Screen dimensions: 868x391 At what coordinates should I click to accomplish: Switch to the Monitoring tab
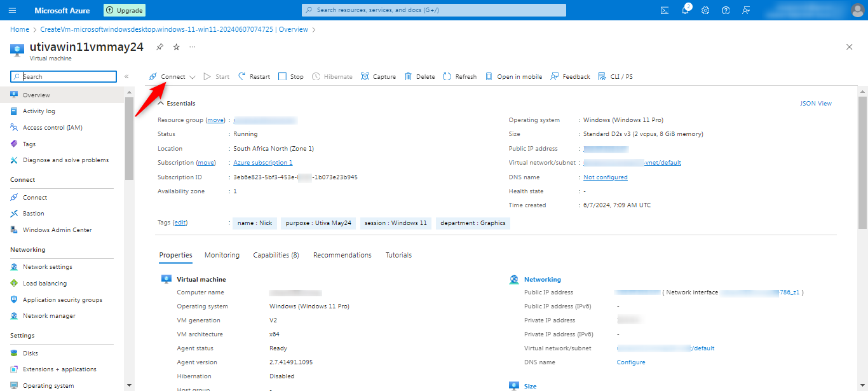(x=222, y=255)
